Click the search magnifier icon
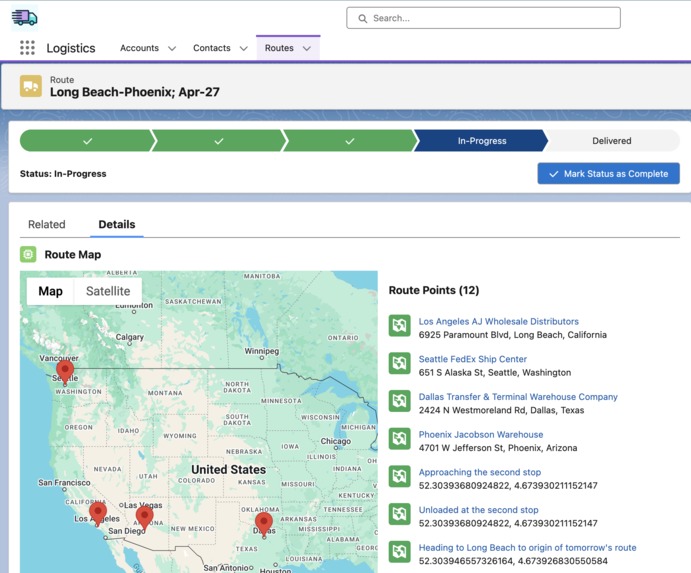This screenshot has width=691, height=573. click(363, 19)
